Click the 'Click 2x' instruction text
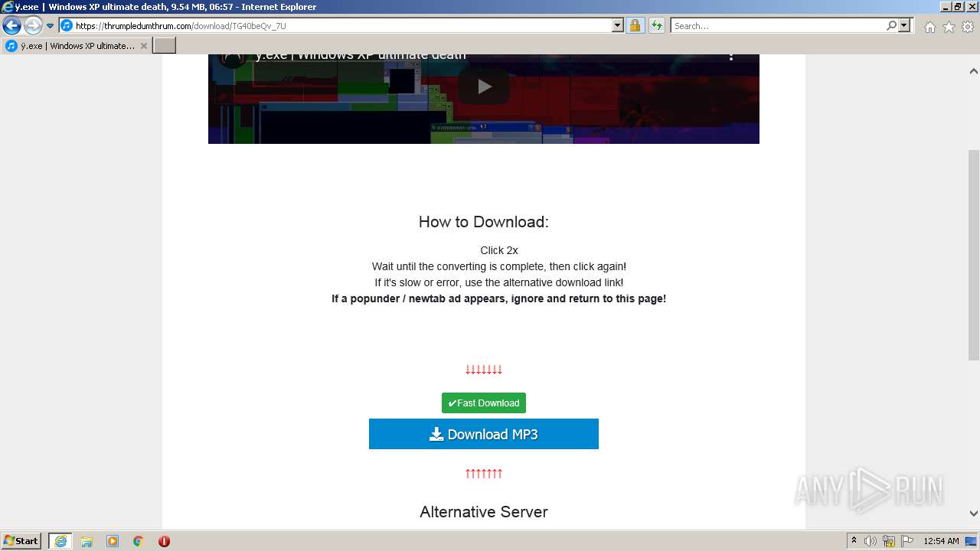This screenshot has width=980, height=551. tap(499, 250)
